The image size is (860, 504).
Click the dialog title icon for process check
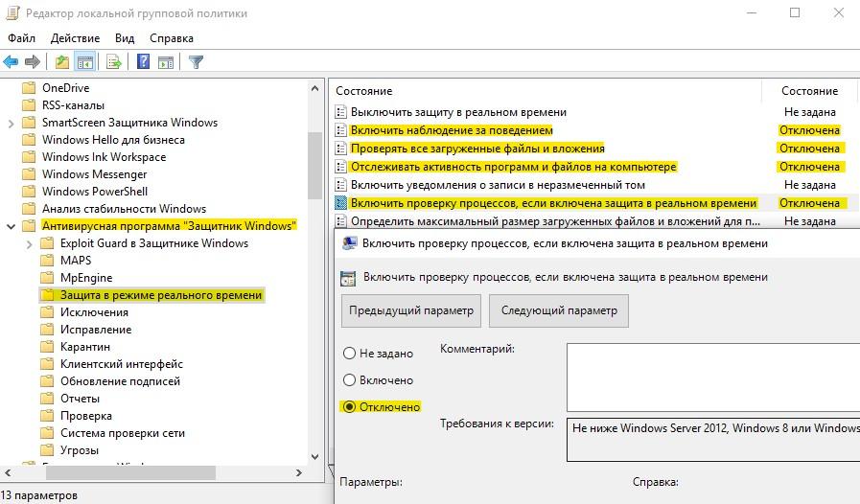coord(349,243)
